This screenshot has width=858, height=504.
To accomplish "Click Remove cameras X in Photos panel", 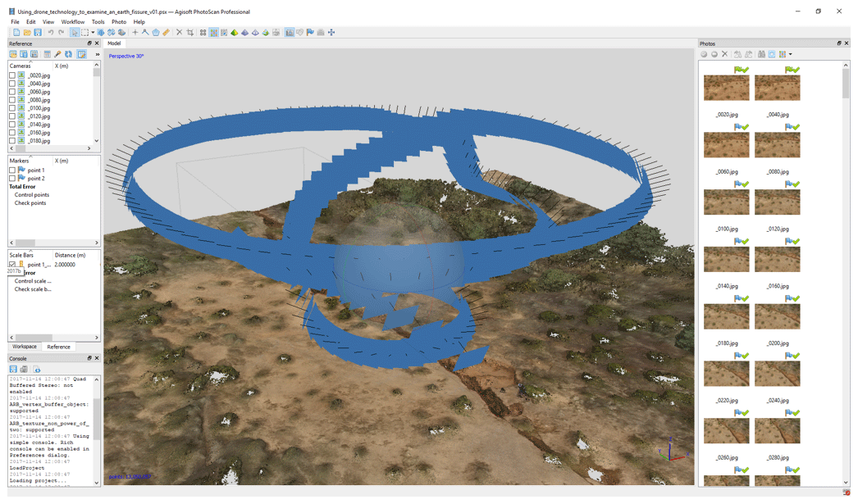I will pyautogui.click(x=724, y=54).
